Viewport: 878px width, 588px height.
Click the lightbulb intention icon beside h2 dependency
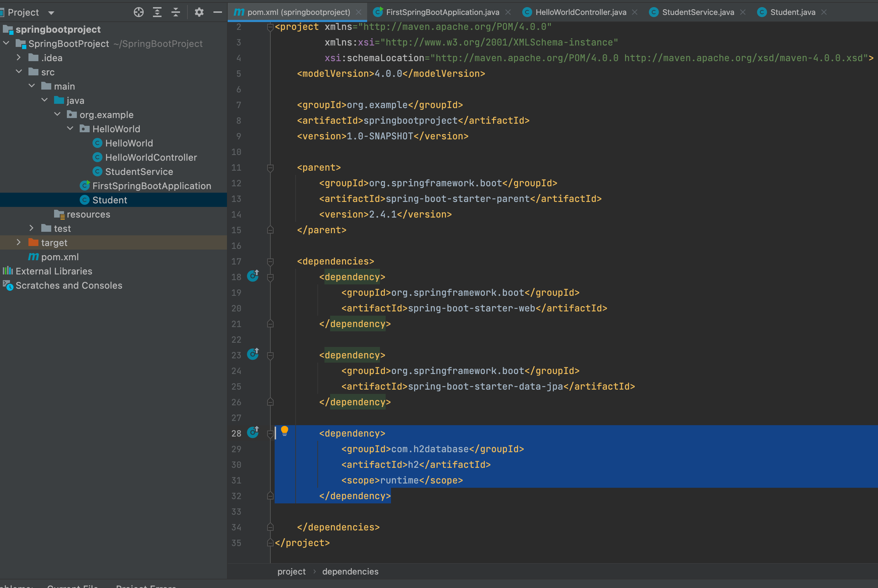285,431
